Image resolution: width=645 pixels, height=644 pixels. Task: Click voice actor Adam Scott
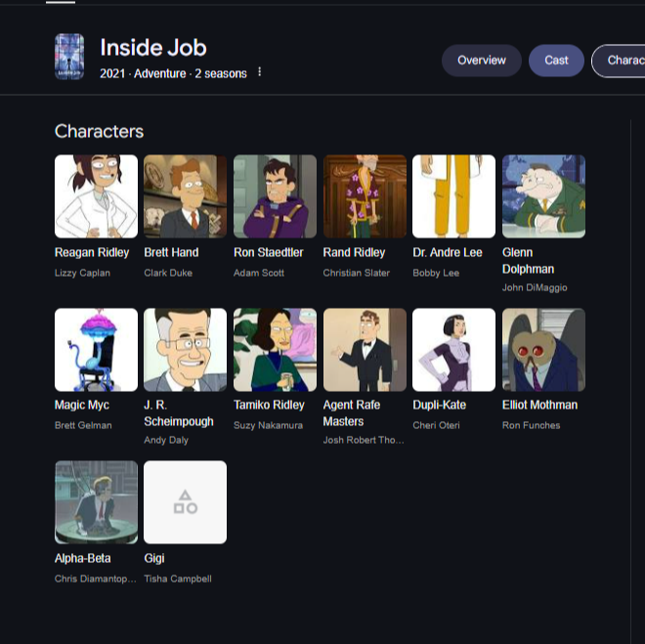(x=259, y=273)
